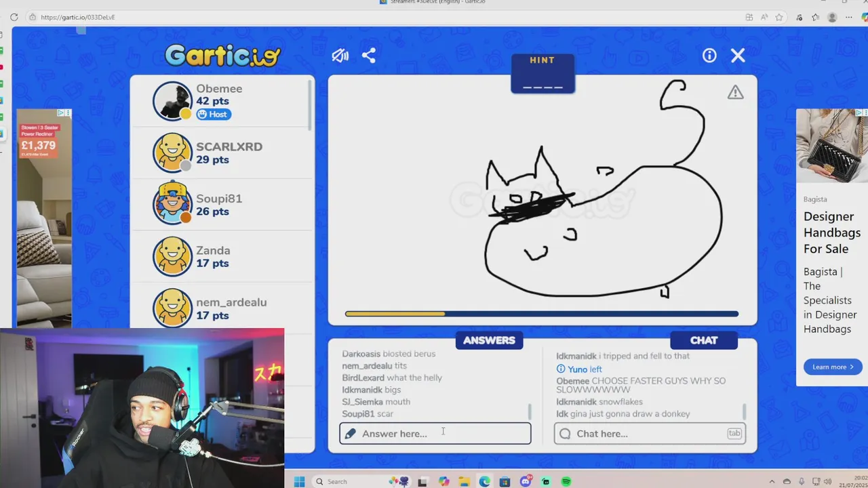Image resolution: width=868 pixels, height=488 pixels.
Task: Open Windows Start menu
Action: coord(299,481)
